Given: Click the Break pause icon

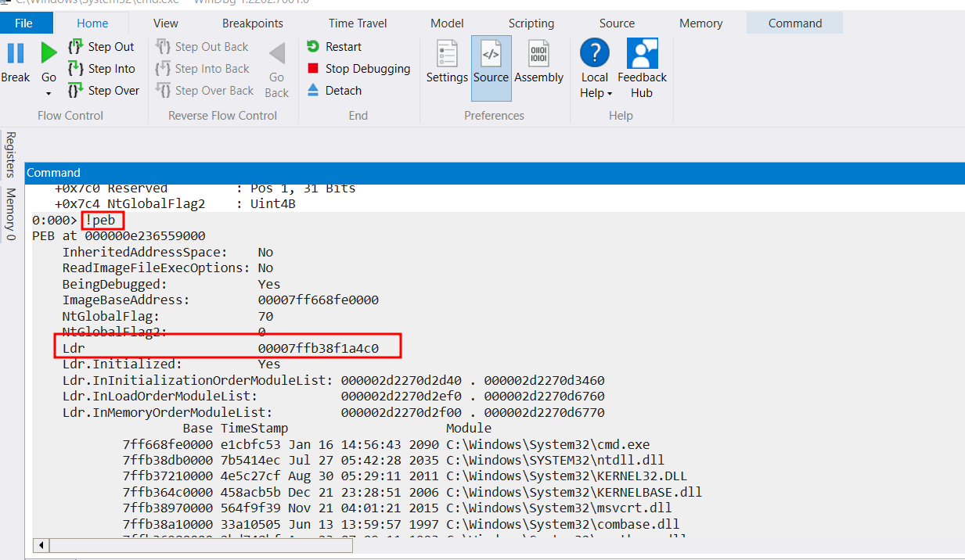Looking at the screenshot, I should click(x=15, y=53).
